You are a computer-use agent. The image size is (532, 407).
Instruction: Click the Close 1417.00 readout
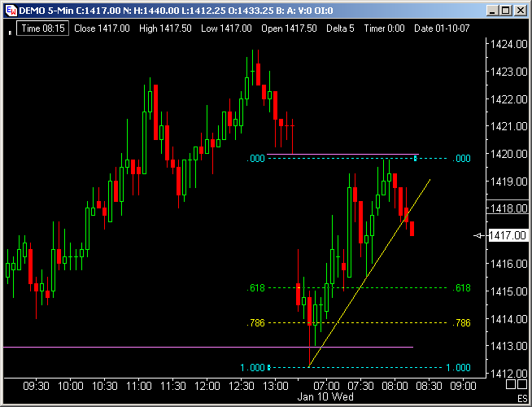(x=102, y=28)
